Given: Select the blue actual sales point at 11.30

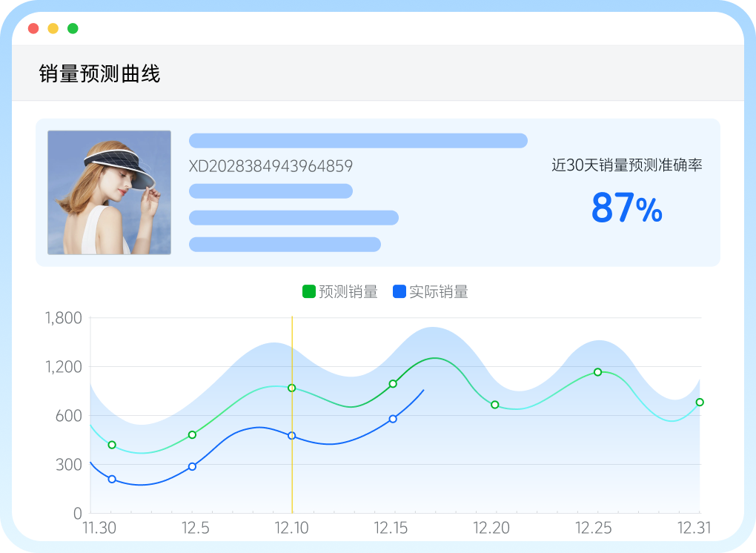Looking at the screenshot, I should (x=112, y=480).
